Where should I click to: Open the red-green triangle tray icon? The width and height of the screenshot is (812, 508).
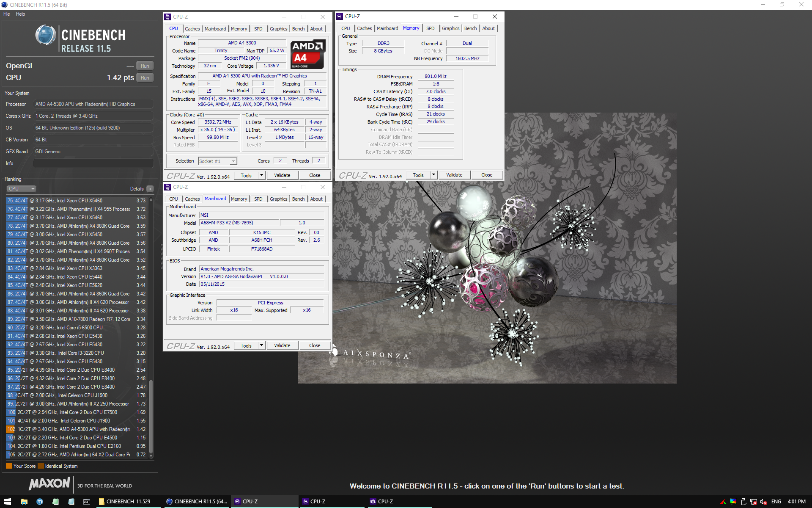723,502
